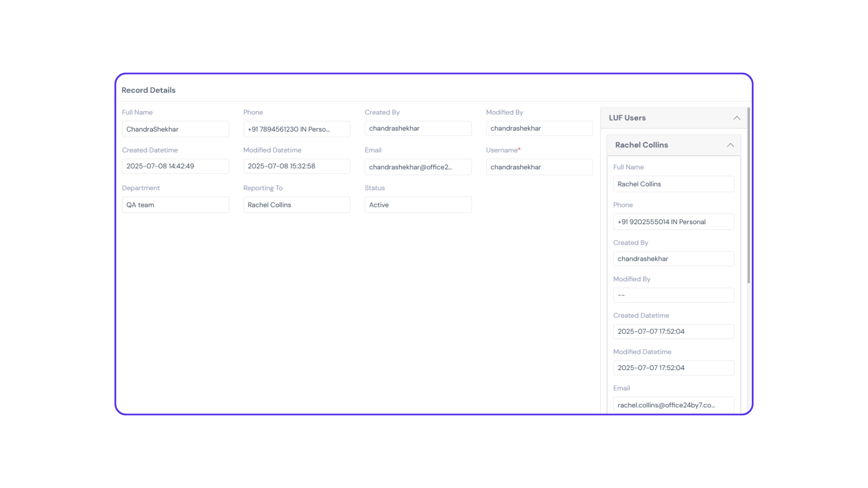Click the Record Details heading

(x=148, y=90)
